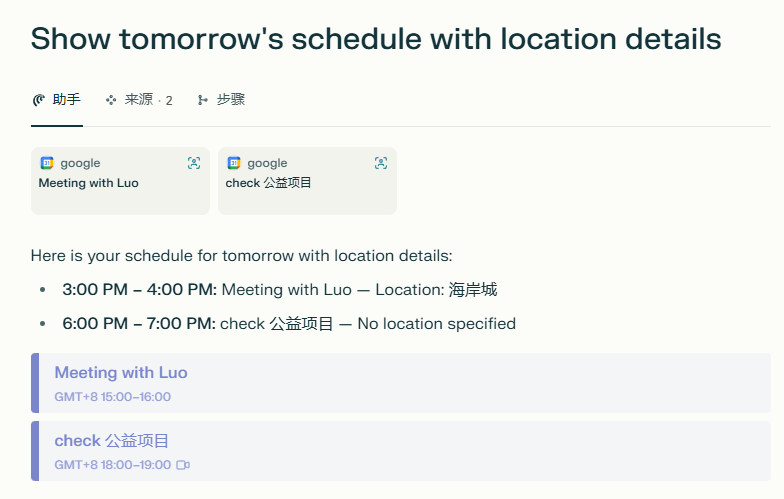Open the 来源 · 2 tab

pos(148,100)
